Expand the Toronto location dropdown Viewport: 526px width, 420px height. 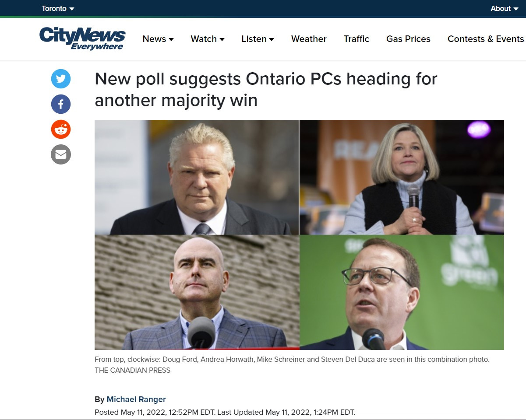click(58, 8)
